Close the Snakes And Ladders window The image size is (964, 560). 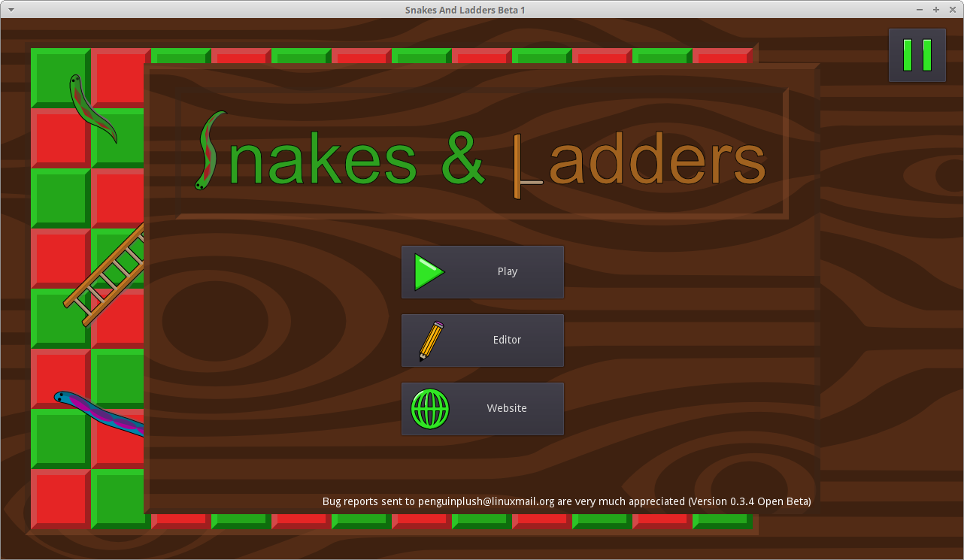[953, 10]
